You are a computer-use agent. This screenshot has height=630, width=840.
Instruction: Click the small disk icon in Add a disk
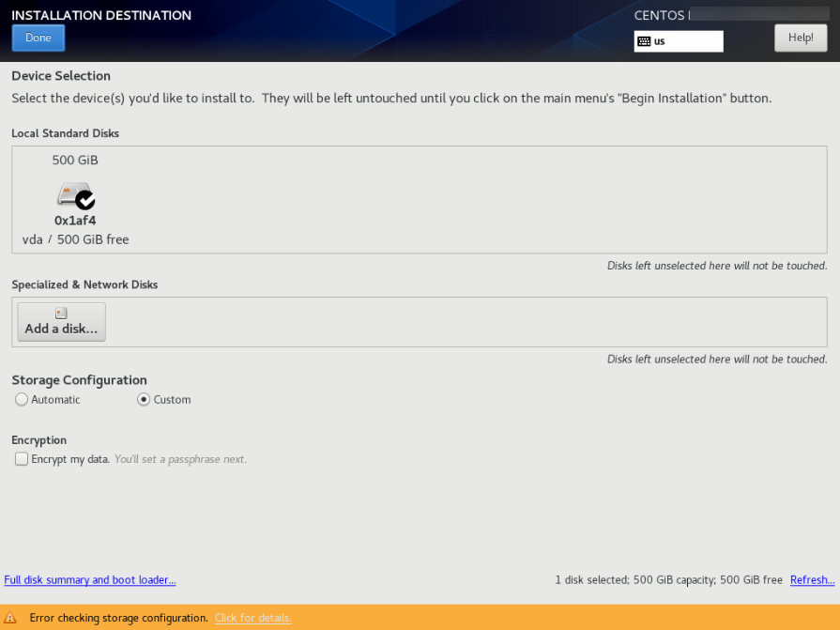pyautogui.click(x=61, y=313)
